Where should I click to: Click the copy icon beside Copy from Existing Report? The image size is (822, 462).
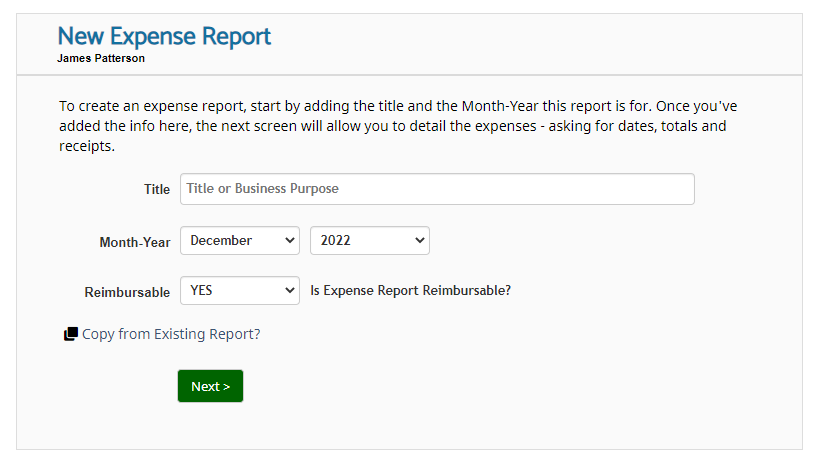tap(71, 334)
